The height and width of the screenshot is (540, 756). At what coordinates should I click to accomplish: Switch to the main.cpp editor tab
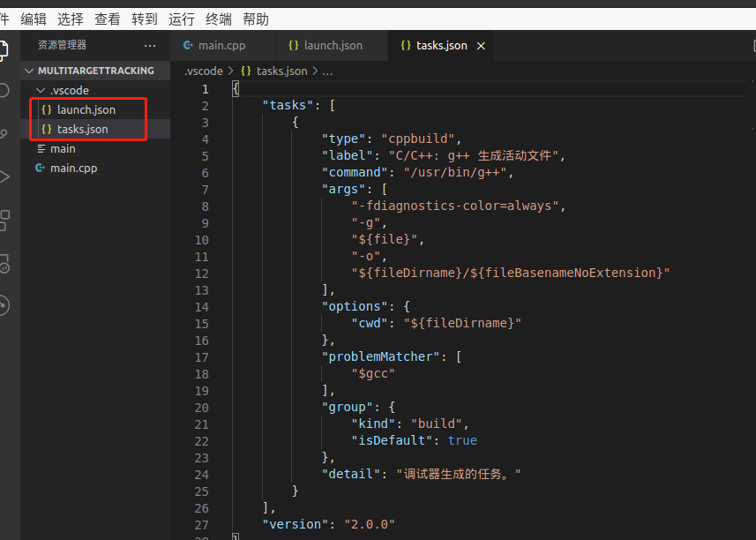222,45
